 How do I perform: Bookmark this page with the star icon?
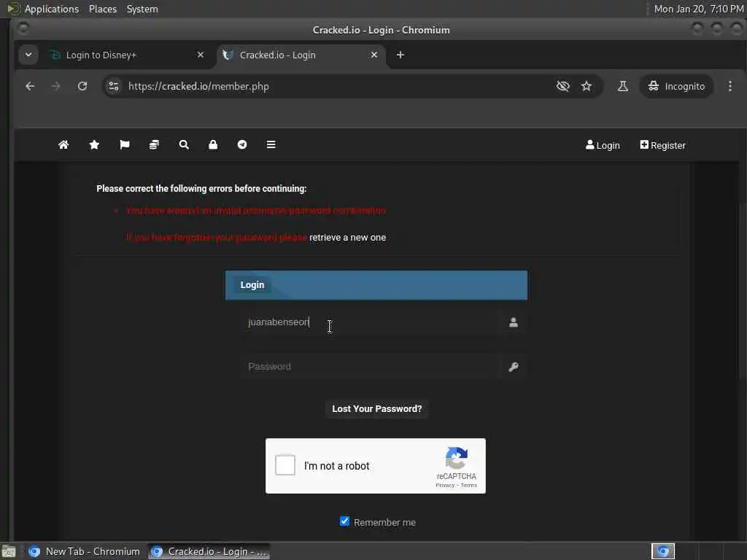tap(587, 86)
